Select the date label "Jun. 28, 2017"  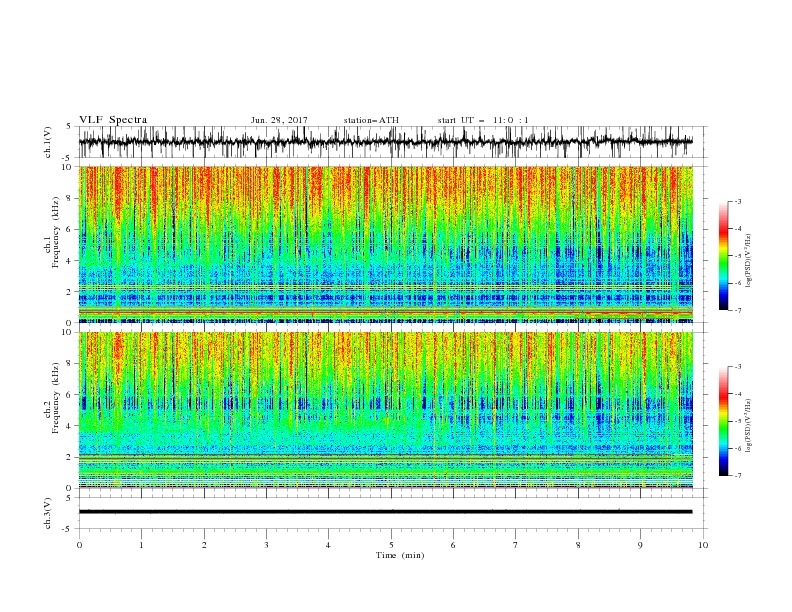(279, 120)
